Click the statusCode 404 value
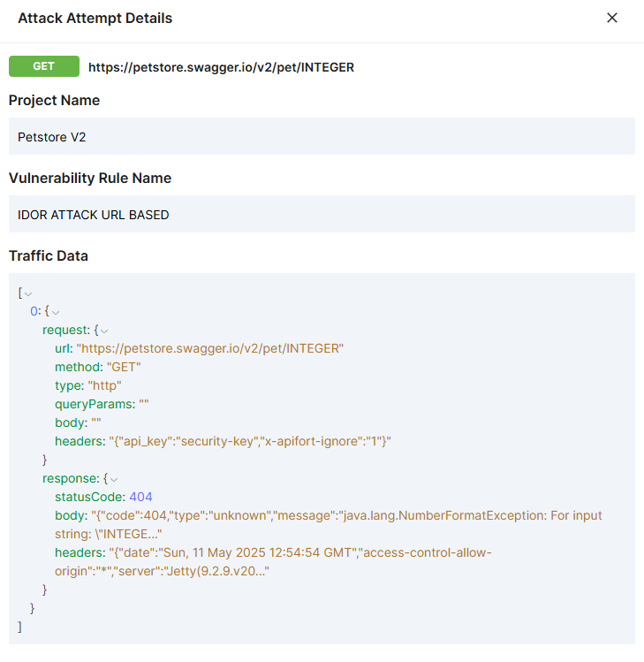Viewport: 644px width, 662px height. click(140, 498)
